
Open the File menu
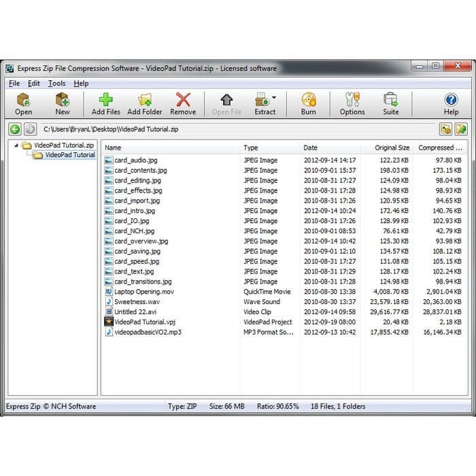pyautogui.click(x=14, y=84)
